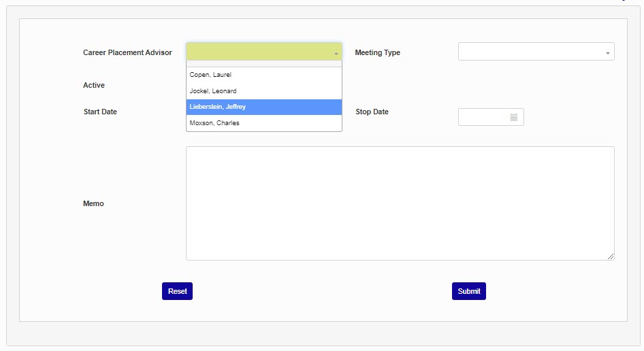Close the Career Placement Advisor dropdown
This screenshot has height=351, width=644.
pos(263,52)
